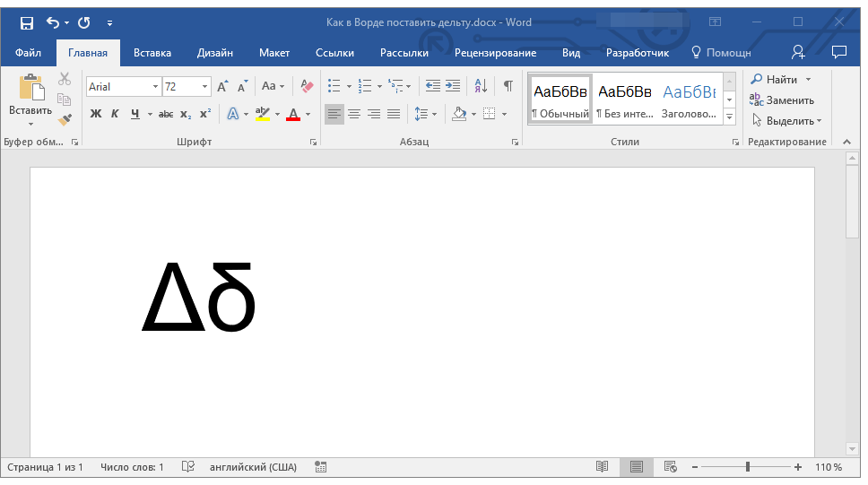Click the Sort A-Z icon

[481, 87]
